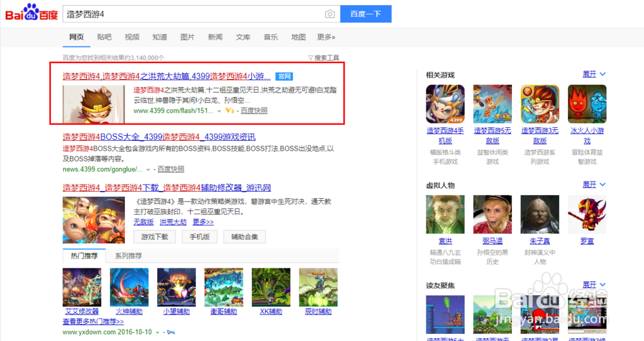The width and height of the screenshot is (644, 341).
Task: Expand the 相关游戏 section with 展开
Action: (594, 74)
